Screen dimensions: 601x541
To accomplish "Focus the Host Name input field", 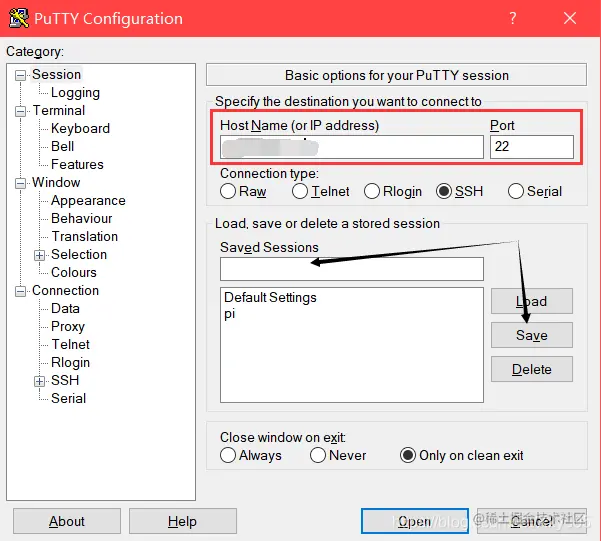I will coord(352,147).
